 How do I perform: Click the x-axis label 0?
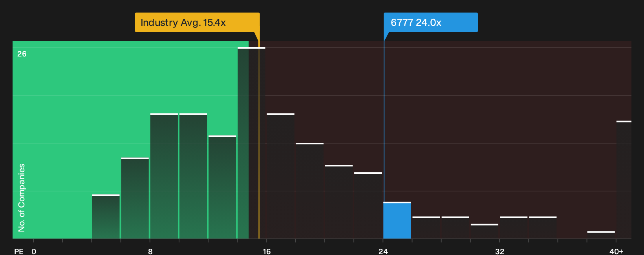34,251
